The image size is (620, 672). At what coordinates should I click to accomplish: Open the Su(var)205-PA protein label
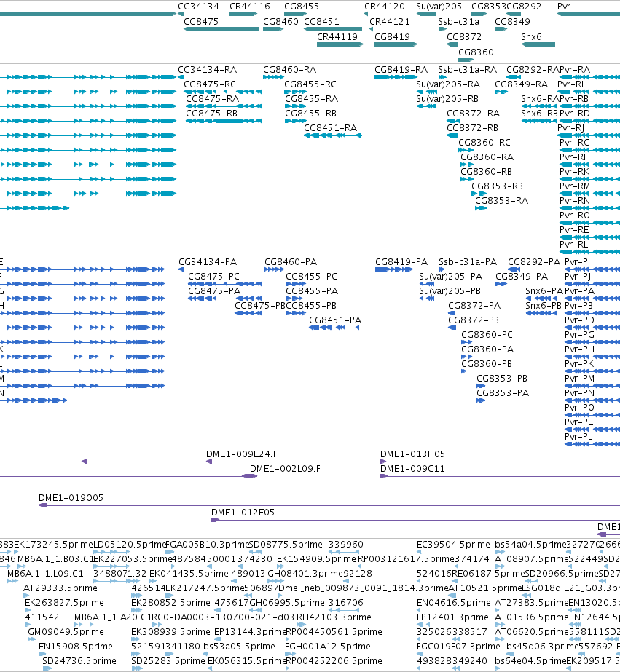click(451, 277)
